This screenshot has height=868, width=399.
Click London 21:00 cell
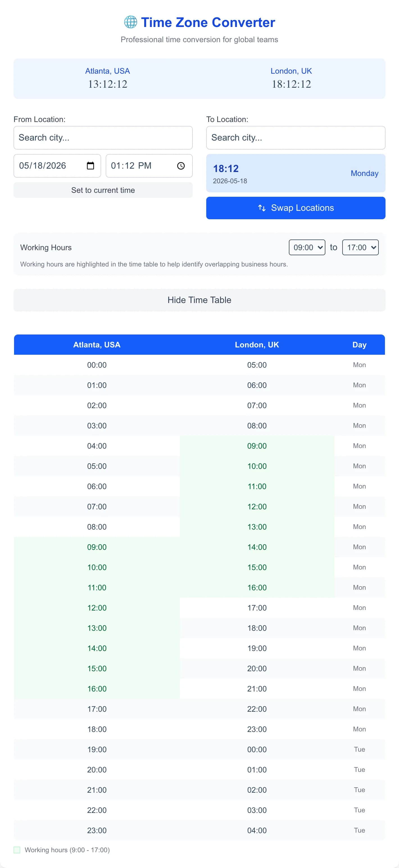(x=257, y=688)
